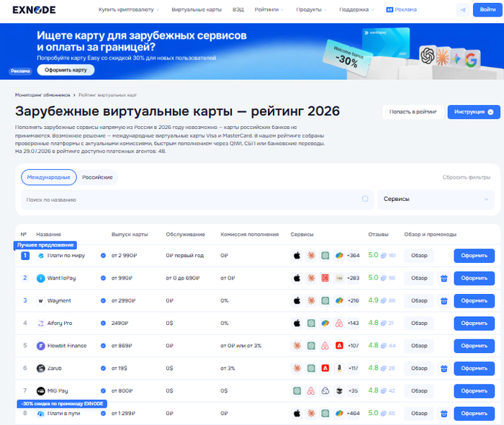Open the gift promo icon in WantToPay row
This screenshot has width=504, height=425.
444,278
